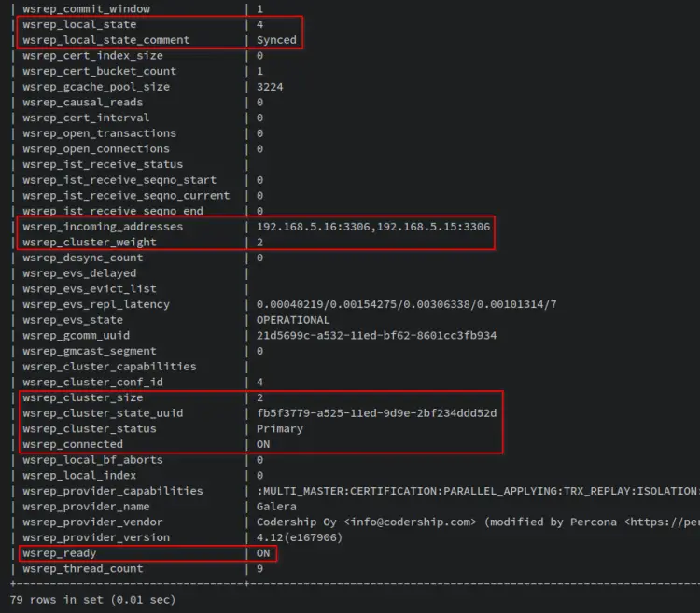
Task: Click wsrep_provider_vendor variable name
Action: pyautogui.click(x=92, y=522)
